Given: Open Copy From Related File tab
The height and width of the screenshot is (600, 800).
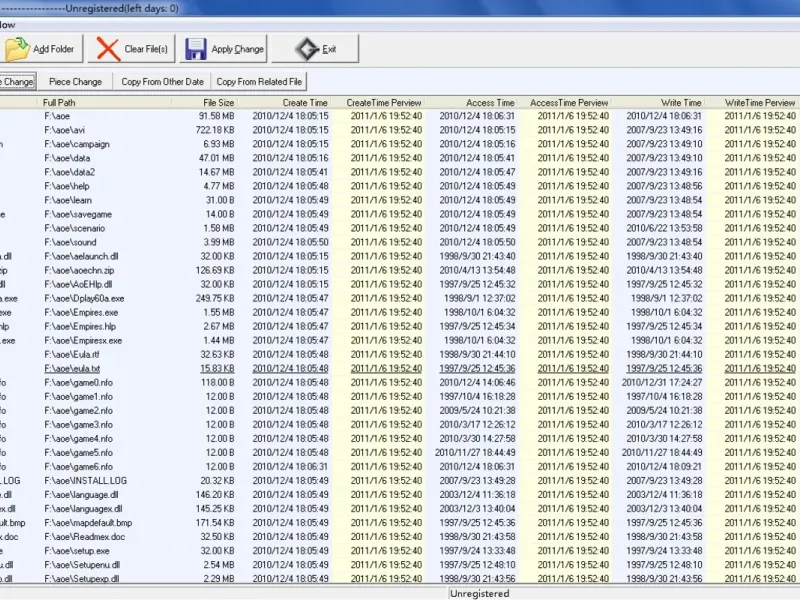Looking at the screenshot, I should point(259,82).
